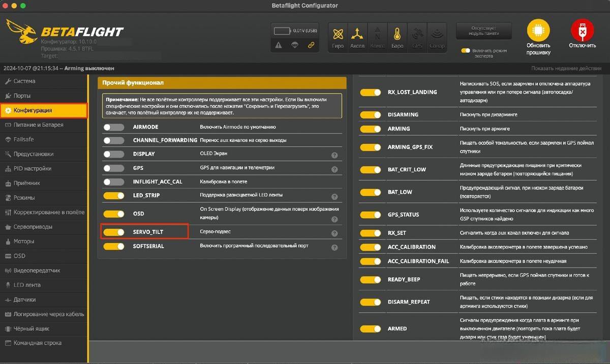Click the parachute icon beside Failsafe

(x=8, y=139)
